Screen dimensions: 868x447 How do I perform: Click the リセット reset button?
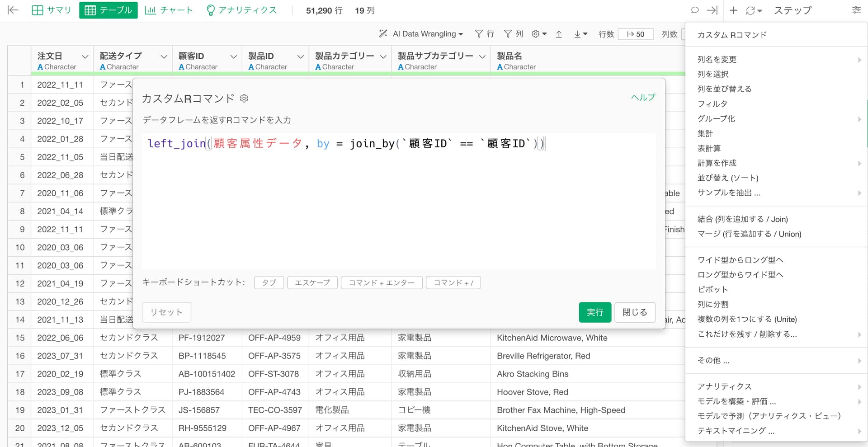tap(166, 312)
